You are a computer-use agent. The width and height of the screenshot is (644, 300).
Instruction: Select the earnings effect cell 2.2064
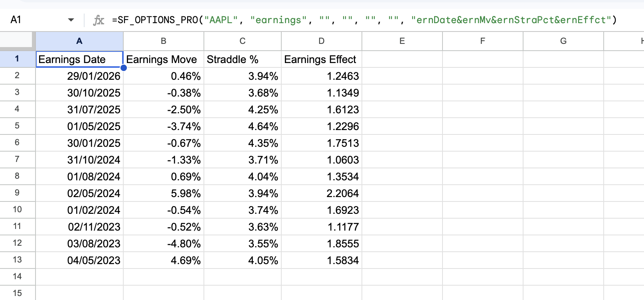pyautogui.click(x=322, y=193)
